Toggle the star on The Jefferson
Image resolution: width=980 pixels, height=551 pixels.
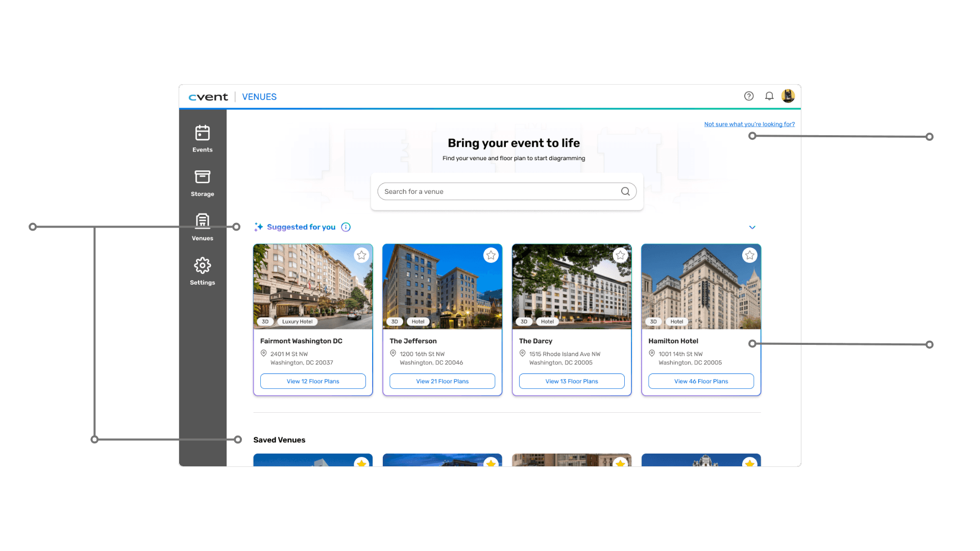point(491,255)
